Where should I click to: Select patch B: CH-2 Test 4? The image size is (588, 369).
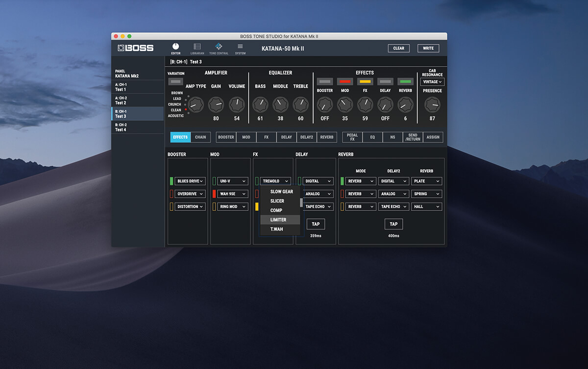(138, 127)
